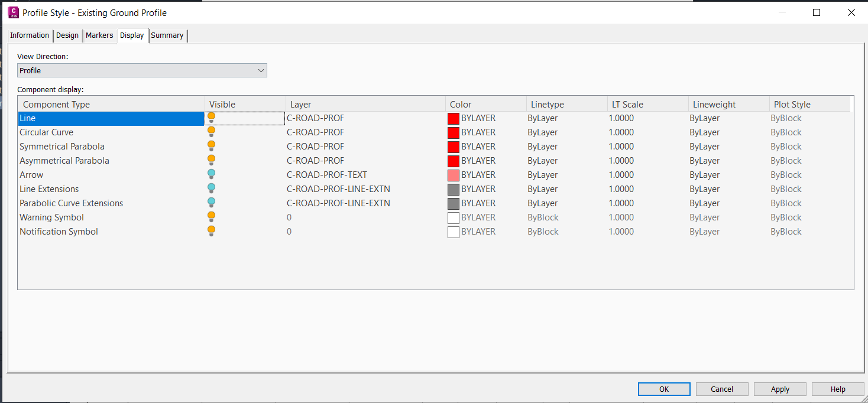868x403 pixels.
Task: Open the Markers tab
Action: point(99,35)
